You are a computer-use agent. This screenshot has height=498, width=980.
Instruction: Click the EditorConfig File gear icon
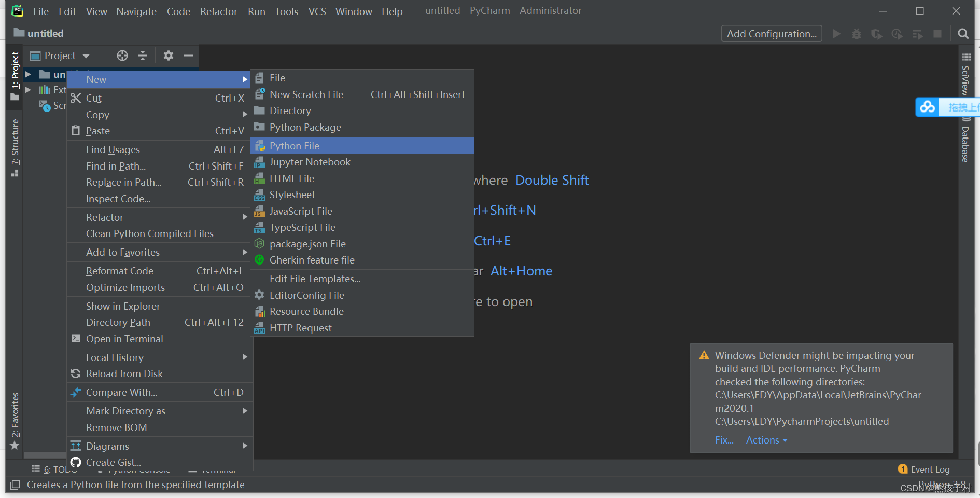pos(260,295)
